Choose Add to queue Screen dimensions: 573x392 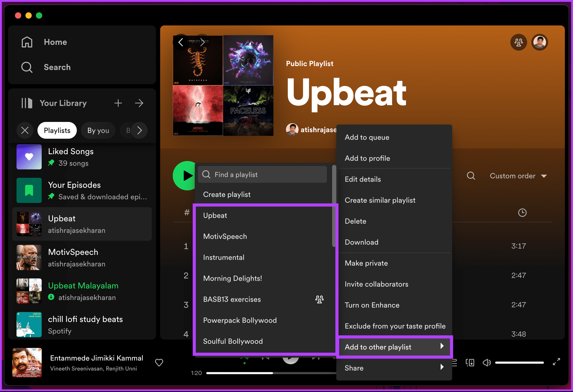pos(394,137)
